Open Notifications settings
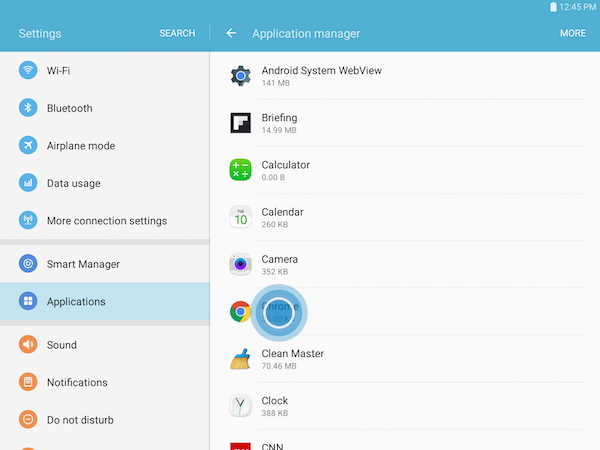Screen dimensions: 600x450 click(x=105, y=382)
